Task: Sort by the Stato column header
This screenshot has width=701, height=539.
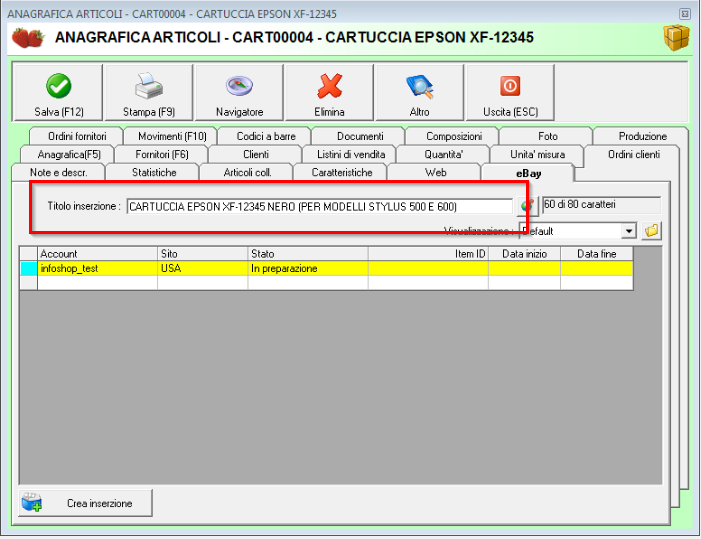Action: click(308, 254)
